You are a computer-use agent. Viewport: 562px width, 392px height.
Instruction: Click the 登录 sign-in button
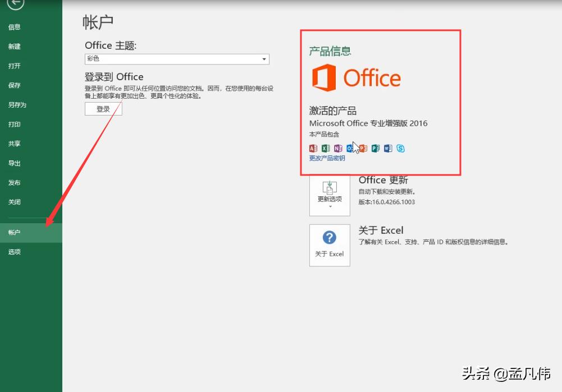(103, 109)
